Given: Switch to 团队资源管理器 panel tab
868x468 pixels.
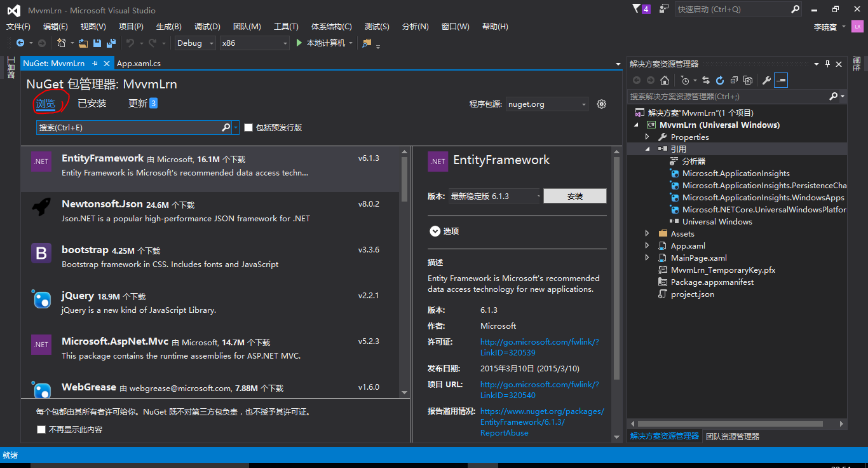Looking at the screenshot, I should [732, 436].
